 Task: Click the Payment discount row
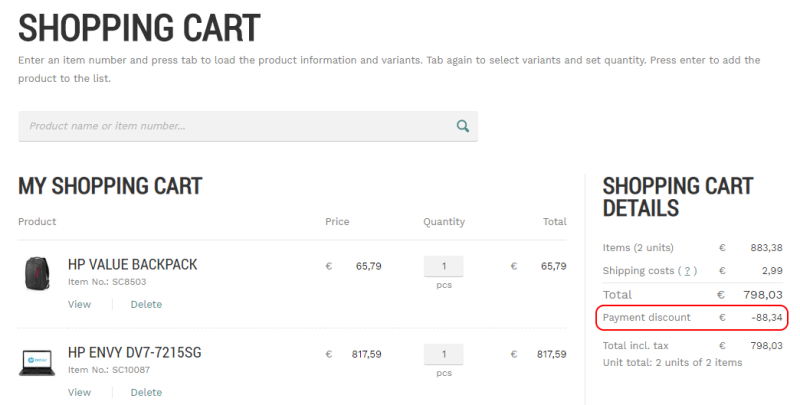tap(691, 318)
